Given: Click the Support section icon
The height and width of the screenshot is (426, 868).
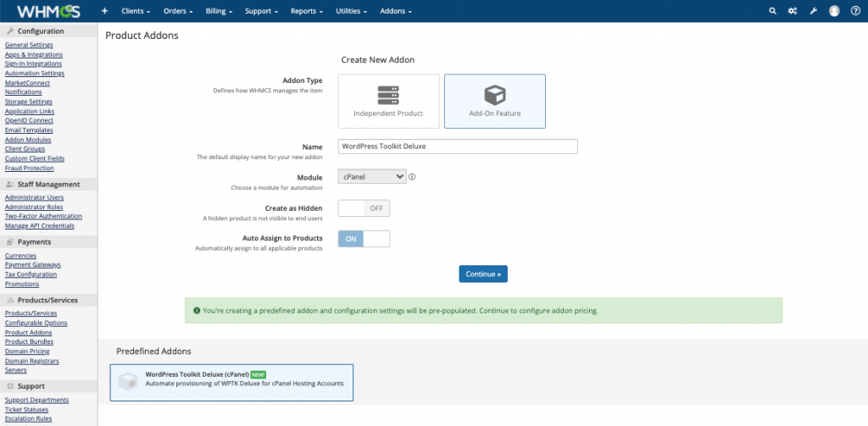Looking at the screenshot, I should click(x=10, y=386).
